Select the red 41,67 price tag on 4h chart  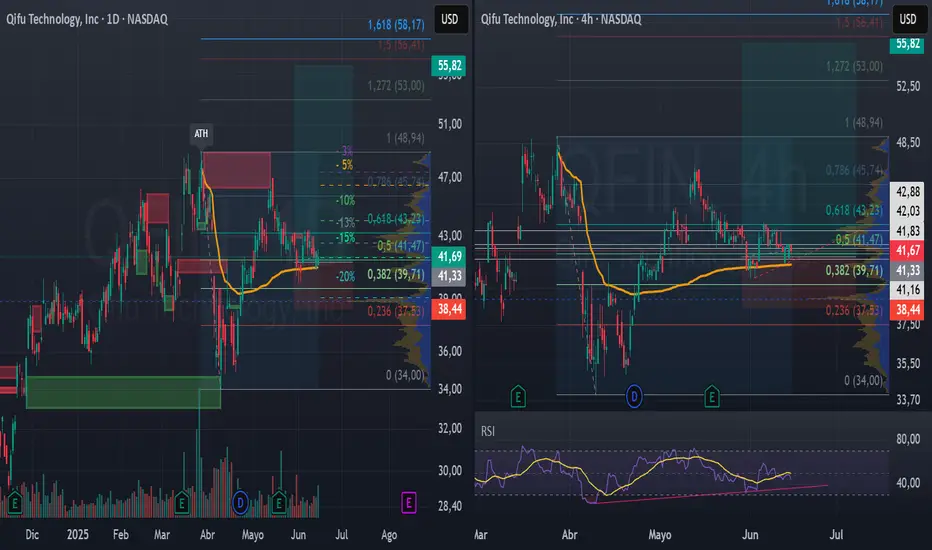(x=907, y=250)
